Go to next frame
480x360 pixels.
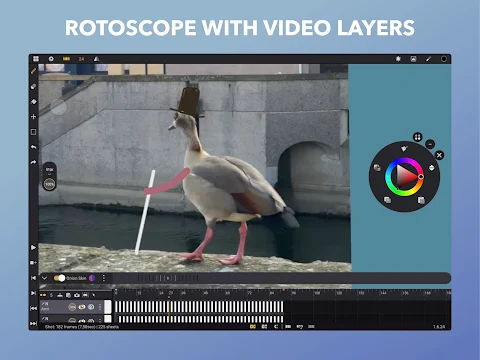(33, 293)
